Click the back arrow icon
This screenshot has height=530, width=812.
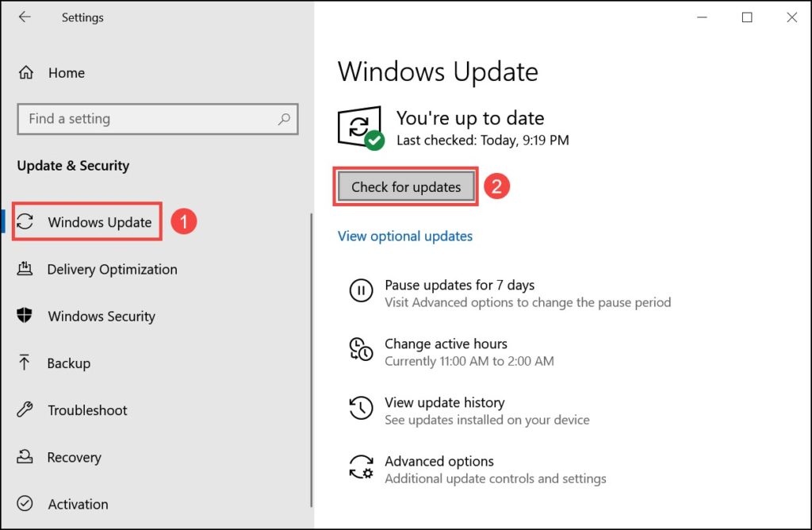click(x=24, y=17)
